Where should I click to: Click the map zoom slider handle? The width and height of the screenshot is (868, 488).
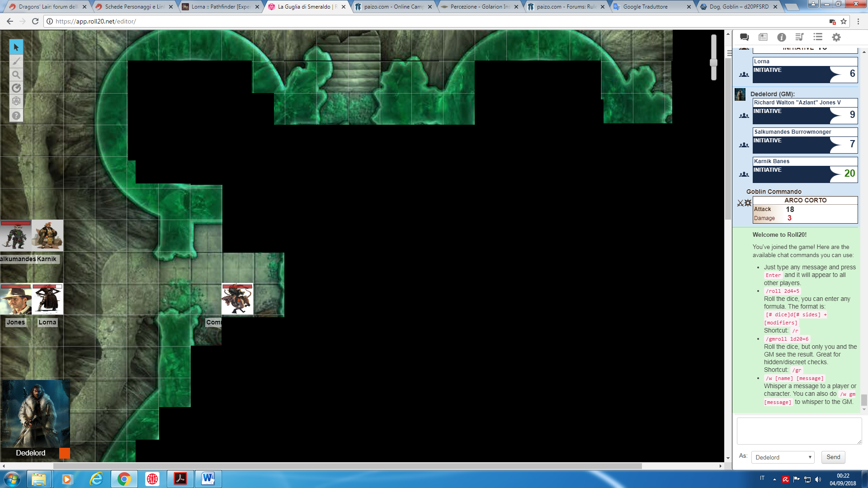pos(713,63)
